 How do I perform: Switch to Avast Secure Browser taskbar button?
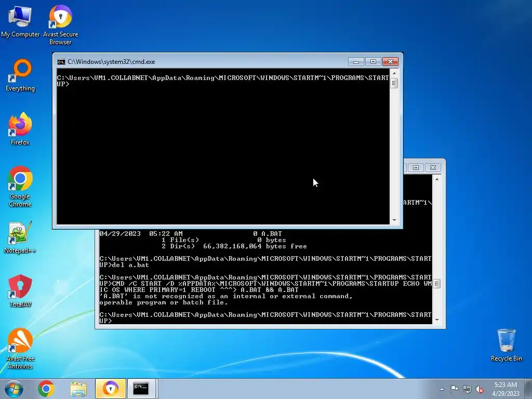point(111,389)
